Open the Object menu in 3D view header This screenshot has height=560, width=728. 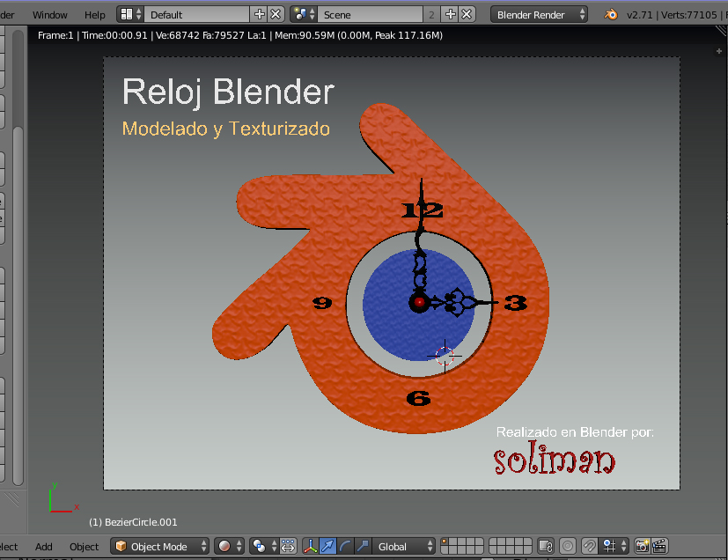84,547
